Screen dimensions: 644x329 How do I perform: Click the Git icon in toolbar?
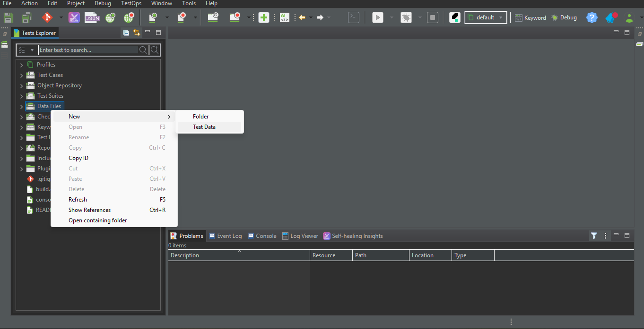(x=47, y=17)
